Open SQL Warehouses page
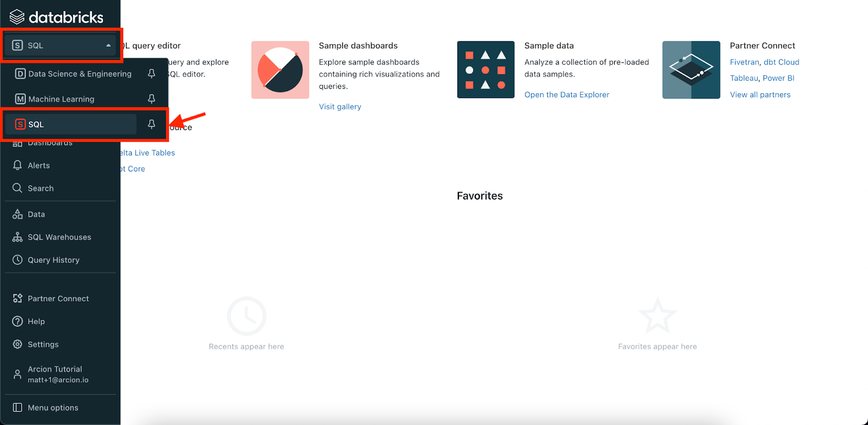868x425 pixels. tap(60, 237)
